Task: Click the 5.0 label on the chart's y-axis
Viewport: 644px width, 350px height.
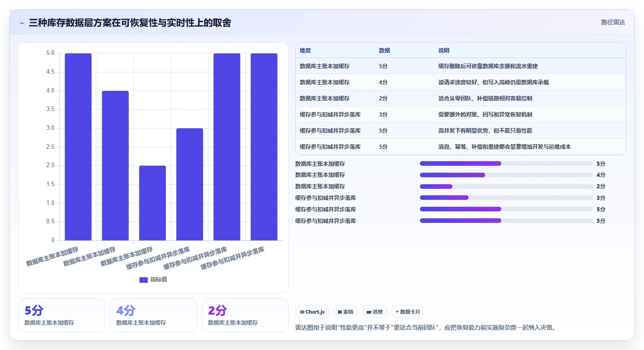Action: click(50, 53)
